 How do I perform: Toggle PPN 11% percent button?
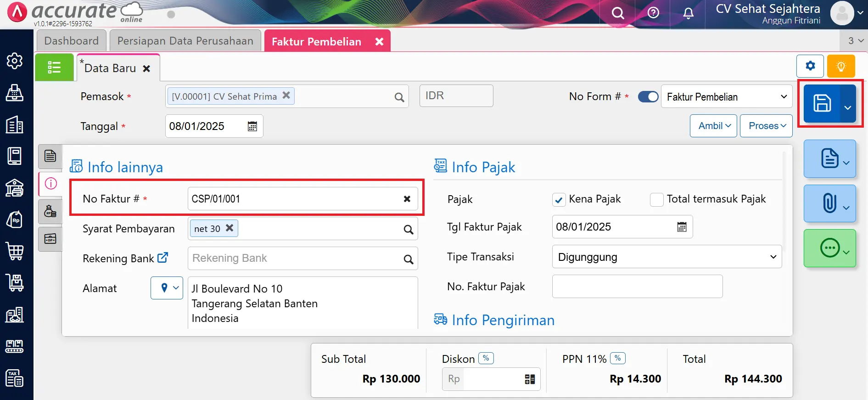(618, 358)
